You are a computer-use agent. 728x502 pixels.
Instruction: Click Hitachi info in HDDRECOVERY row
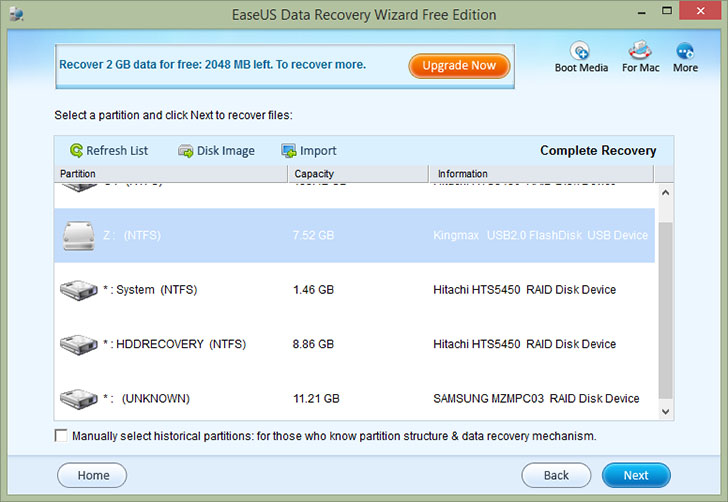(x=525, y=344)
